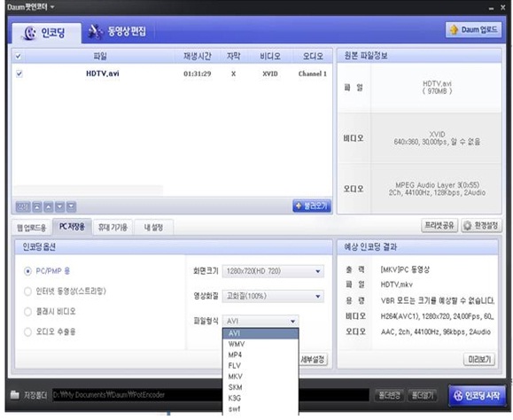Open 환경설정 settings with gear icon
513x420 pixels.
(481, 225)
